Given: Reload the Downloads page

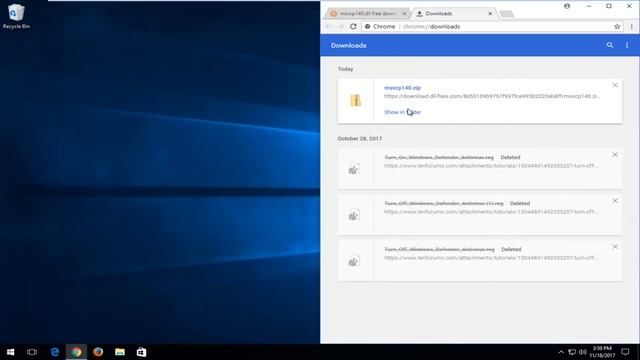Looking at the screenshot, I should [353, 26].
